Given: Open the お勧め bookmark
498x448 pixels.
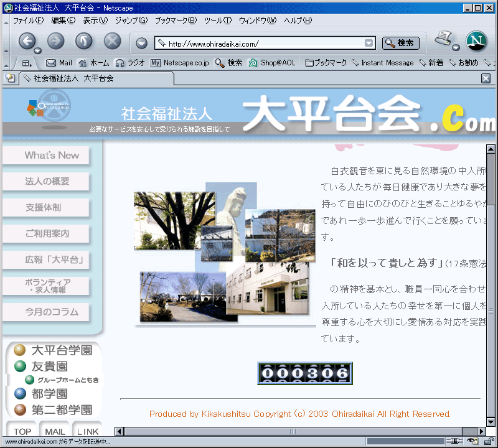Looking at the screenshot, I should pos(463,63).
